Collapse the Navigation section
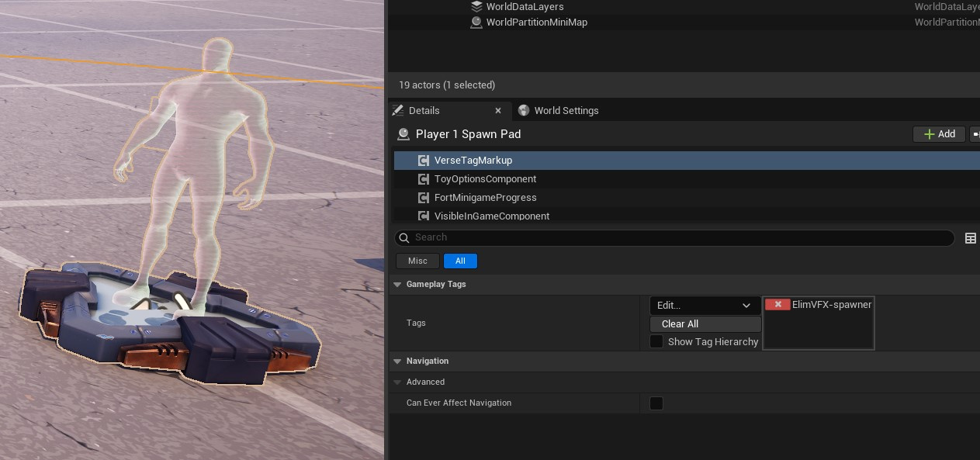This screenshot has width=980, height=460. [x=397, y=361]
